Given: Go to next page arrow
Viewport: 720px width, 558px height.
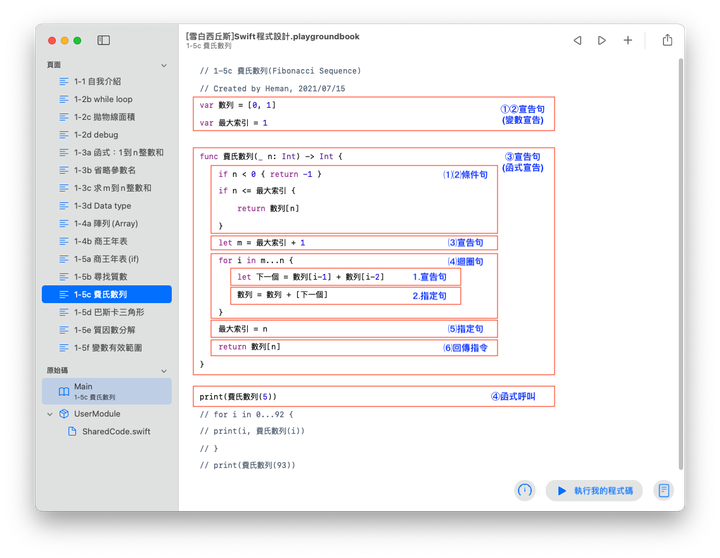Looking at the screenshot, I should (x=602, y=40).
